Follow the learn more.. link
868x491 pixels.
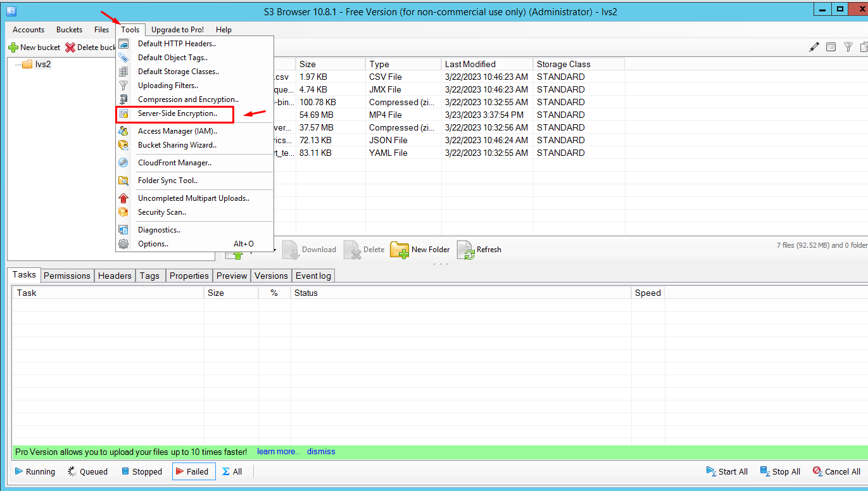[x=279, y=452]
